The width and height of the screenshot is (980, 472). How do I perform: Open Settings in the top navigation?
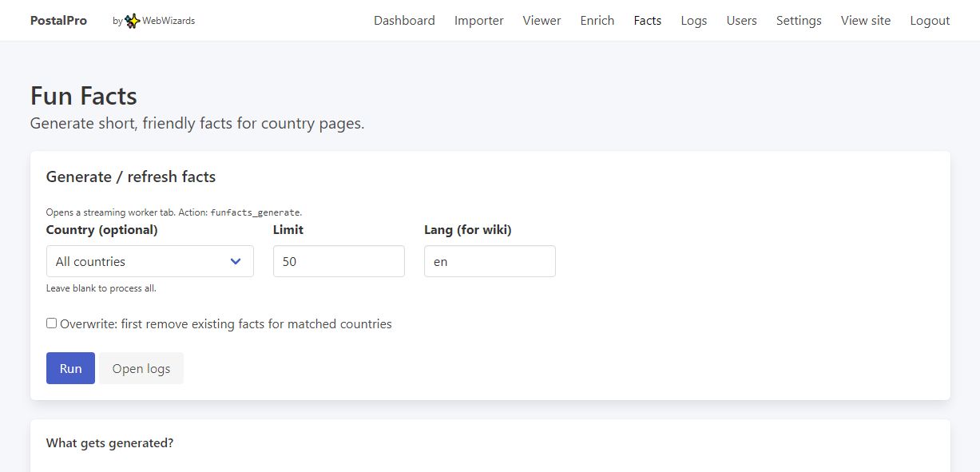coord(798,21)
